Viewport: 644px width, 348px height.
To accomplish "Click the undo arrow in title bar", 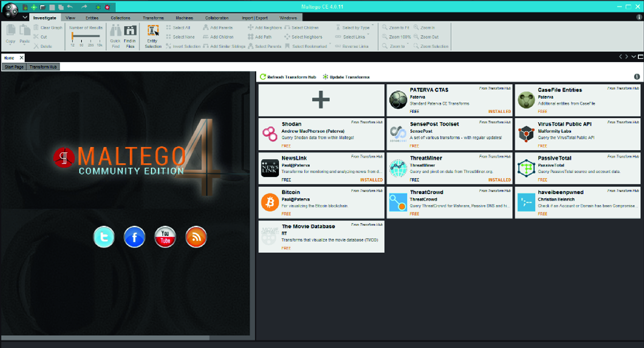I will click(x=70, y=7).
